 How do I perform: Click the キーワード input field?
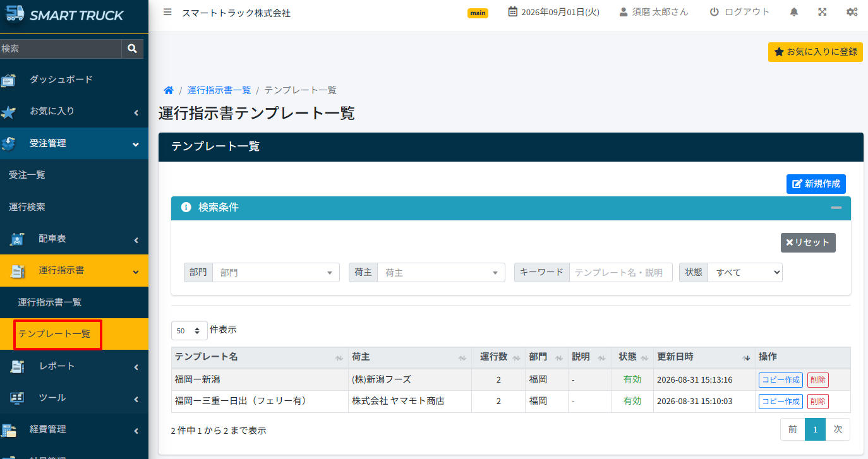pos(620,273)
